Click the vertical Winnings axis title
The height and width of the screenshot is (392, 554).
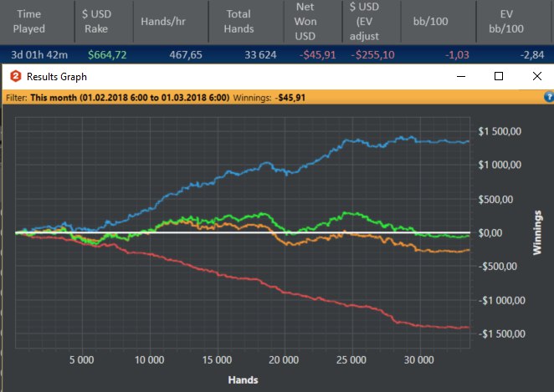[537, 232]
